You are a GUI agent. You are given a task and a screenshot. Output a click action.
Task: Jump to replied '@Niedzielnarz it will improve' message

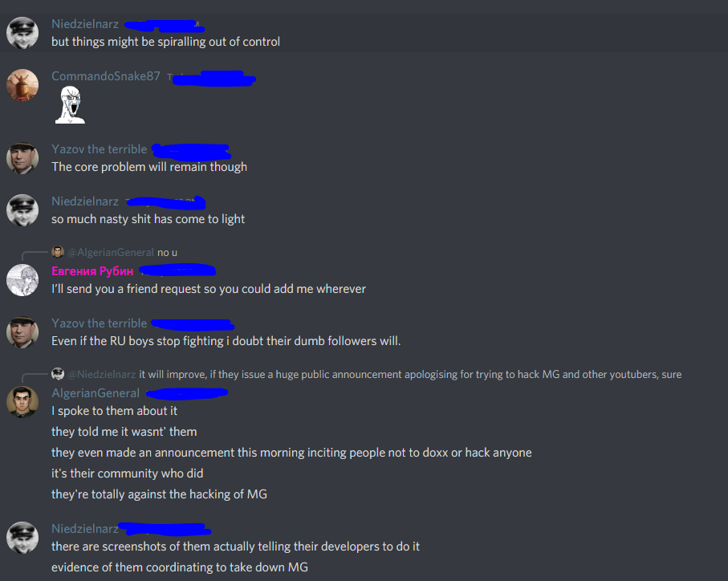[375, 375]
